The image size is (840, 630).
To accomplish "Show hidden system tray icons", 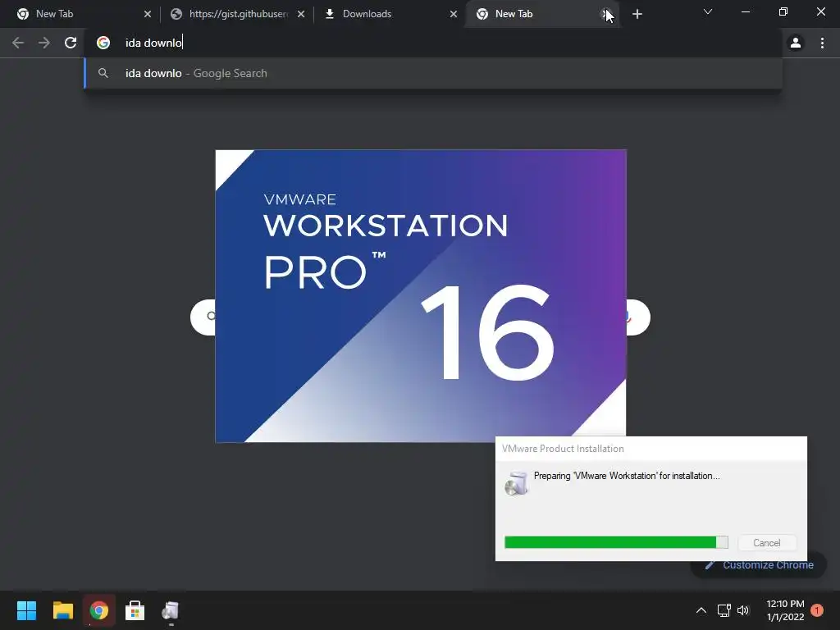I will coord(701,610).
